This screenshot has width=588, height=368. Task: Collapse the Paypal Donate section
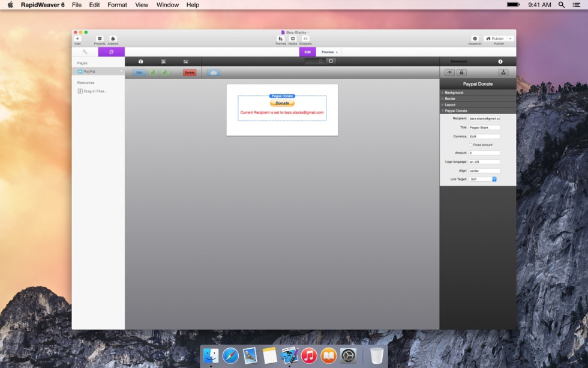pyautogui.click(x=478, y=110)
